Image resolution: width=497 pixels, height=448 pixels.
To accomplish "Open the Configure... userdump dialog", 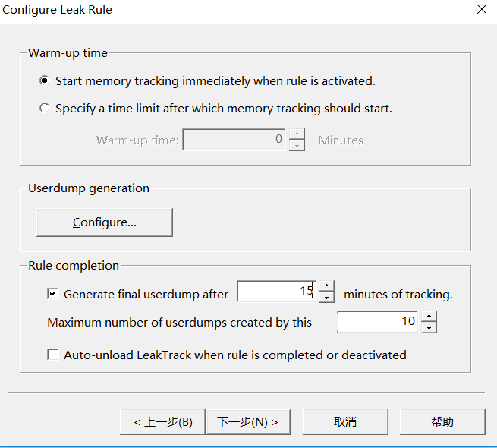I will click(105, 222).
